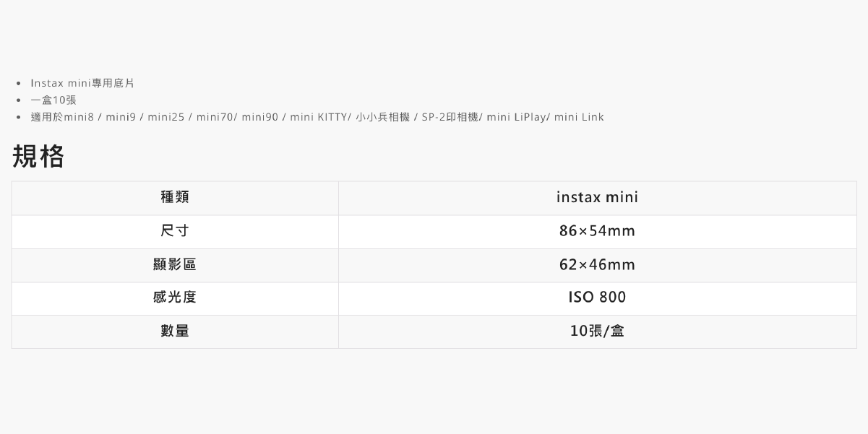Click the 一盒10張 bullet text
The image size is (868, 434).
pos(53,100)
